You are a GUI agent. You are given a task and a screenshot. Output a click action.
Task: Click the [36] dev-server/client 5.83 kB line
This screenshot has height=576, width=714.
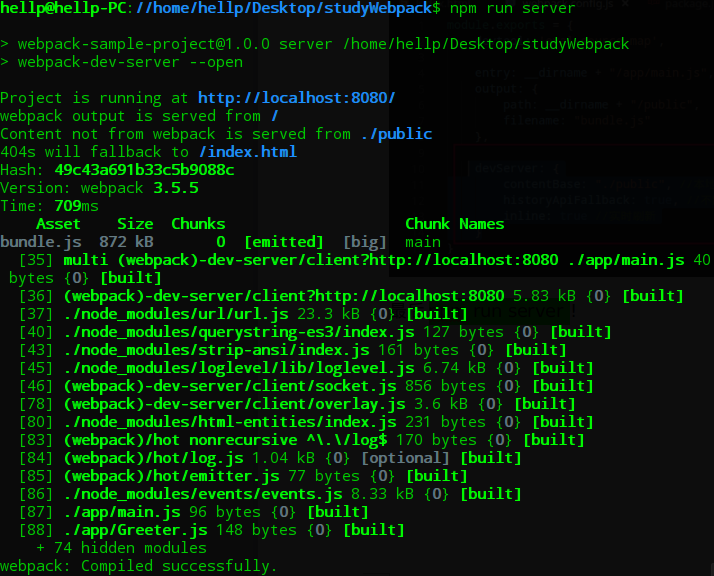tap(351, 296)
